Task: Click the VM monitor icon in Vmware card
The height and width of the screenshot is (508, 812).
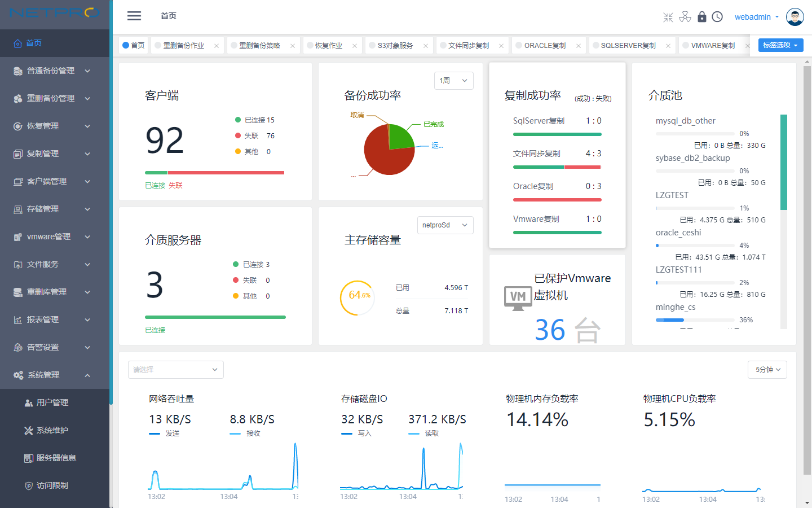Action: click(x=518, y=298)
